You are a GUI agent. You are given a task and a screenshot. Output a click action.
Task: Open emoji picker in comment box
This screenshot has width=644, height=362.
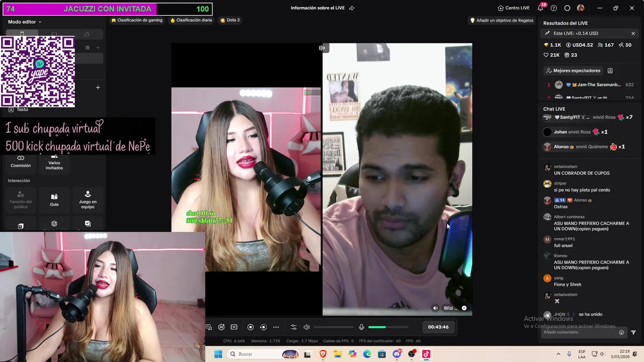coord(621,332)
